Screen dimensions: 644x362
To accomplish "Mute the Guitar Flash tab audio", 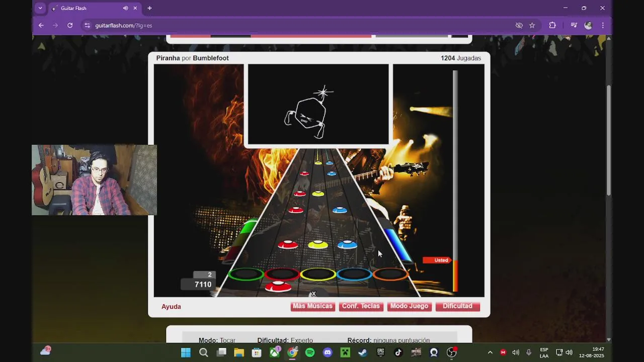I will (x=125, y=8).
